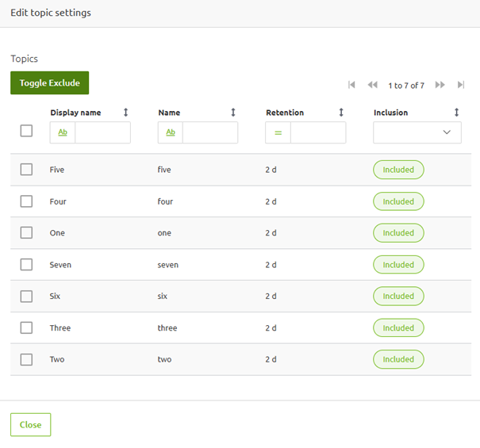The image size is (480, 448).
Task: Click the Included badge for topic One
Action: (398, 233)
